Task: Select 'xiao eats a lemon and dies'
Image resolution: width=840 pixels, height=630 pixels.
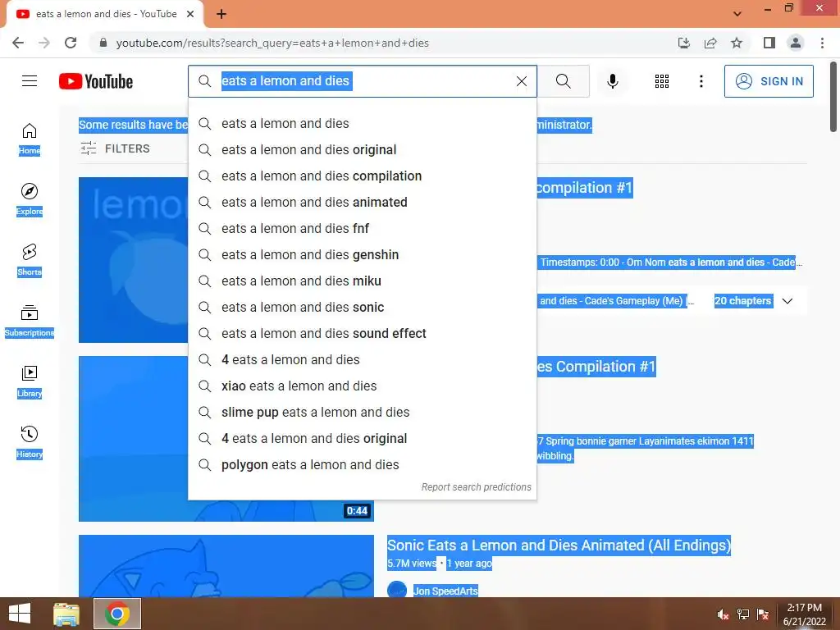Action: [x=362, y=386]
